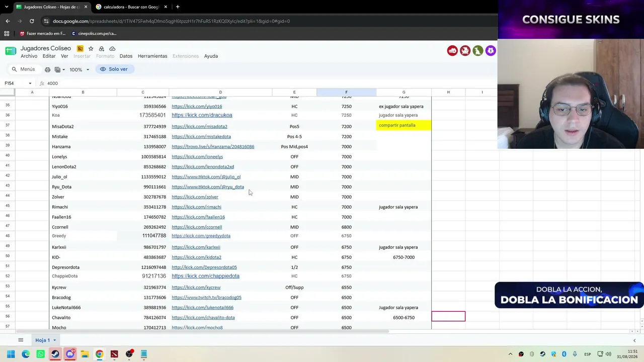Reload the page in Chrome
The width and height of the screenshot is (644, 362).
pos(32,21)
